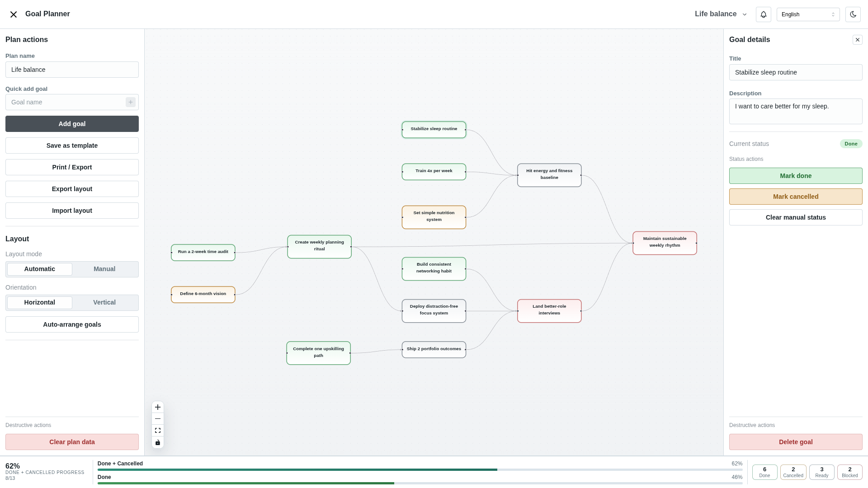868x488 pixels.
Task: Click the Done + Cancelled progress bar
Action: [x=420, y=469]
